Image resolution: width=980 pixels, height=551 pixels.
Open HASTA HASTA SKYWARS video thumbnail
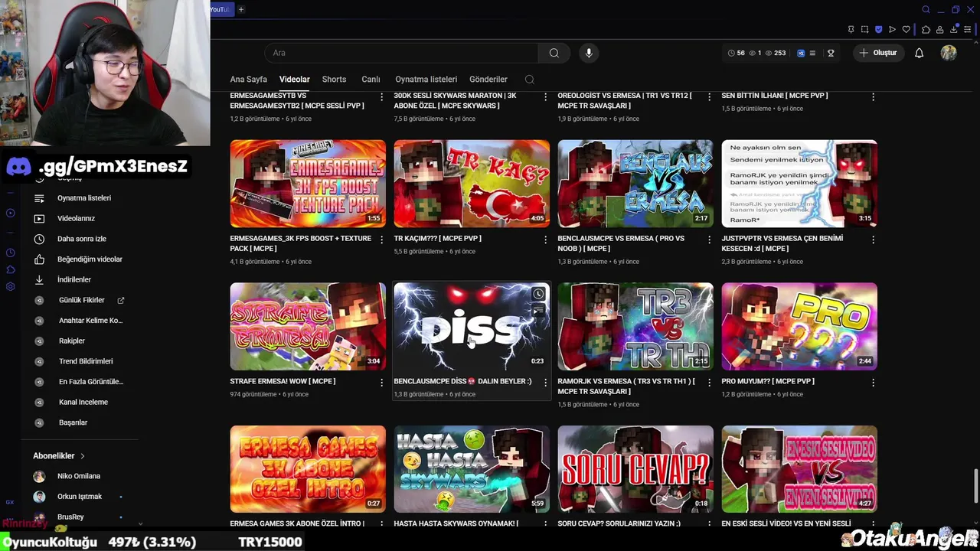(x=472, y=469)
